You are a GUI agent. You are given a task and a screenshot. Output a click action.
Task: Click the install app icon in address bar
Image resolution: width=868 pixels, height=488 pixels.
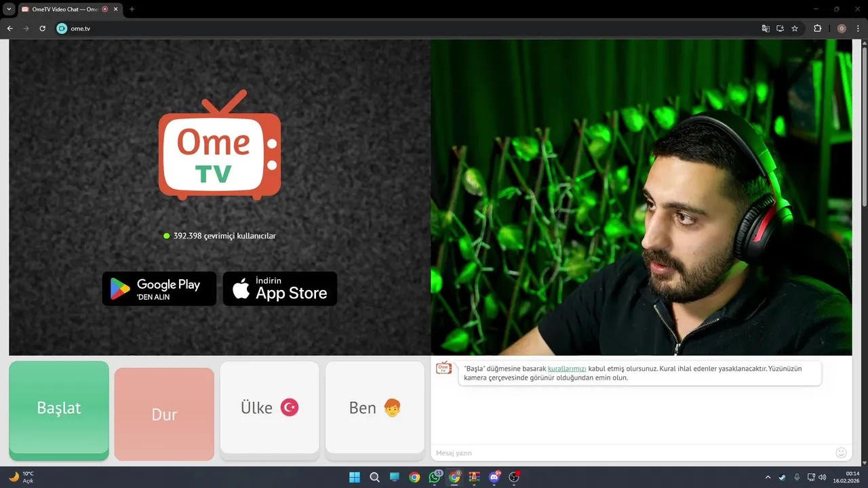(780, 28)
